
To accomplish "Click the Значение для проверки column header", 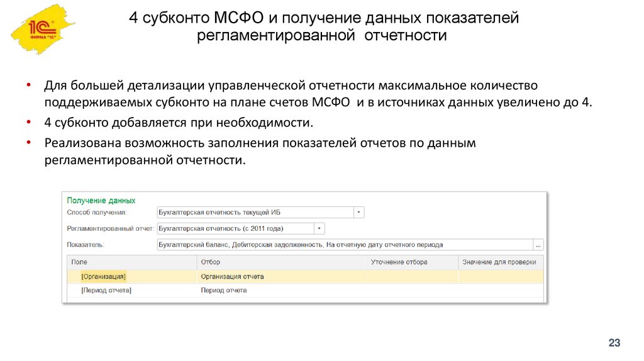I will click(x=501, y=262).
